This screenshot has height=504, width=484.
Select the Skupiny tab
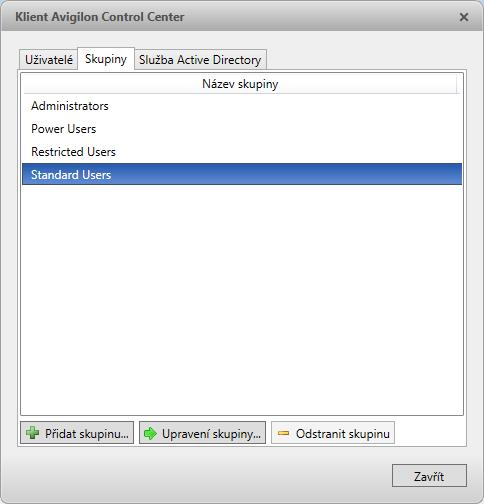click(x=106, y=59)
